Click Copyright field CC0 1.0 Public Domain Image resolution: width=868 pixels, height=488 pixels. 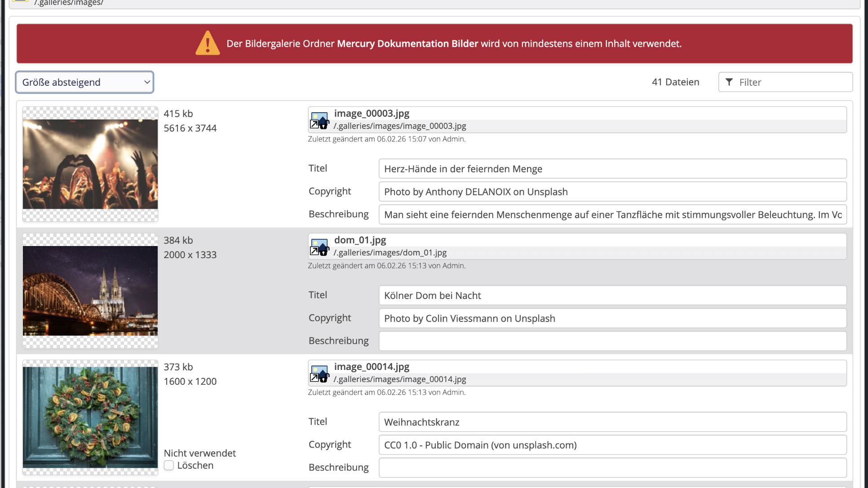pyautogui.click(x=612, y=445)
